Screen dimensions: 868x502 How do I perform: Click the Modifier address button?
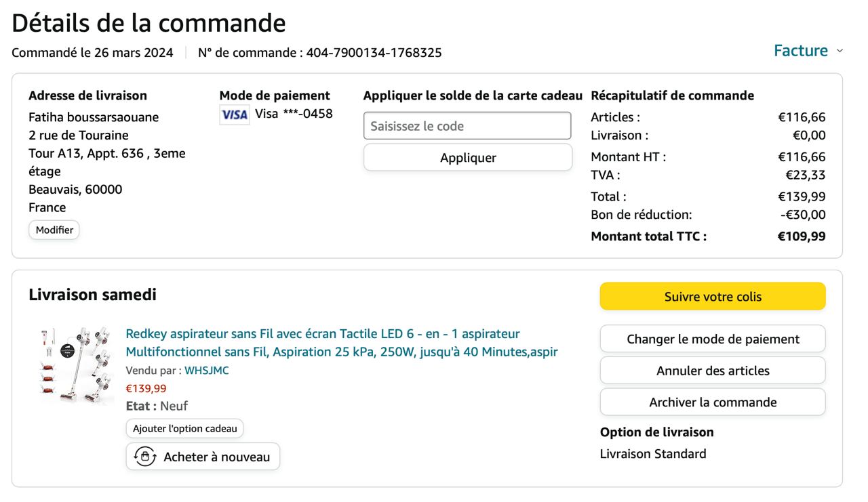(54, 230)
